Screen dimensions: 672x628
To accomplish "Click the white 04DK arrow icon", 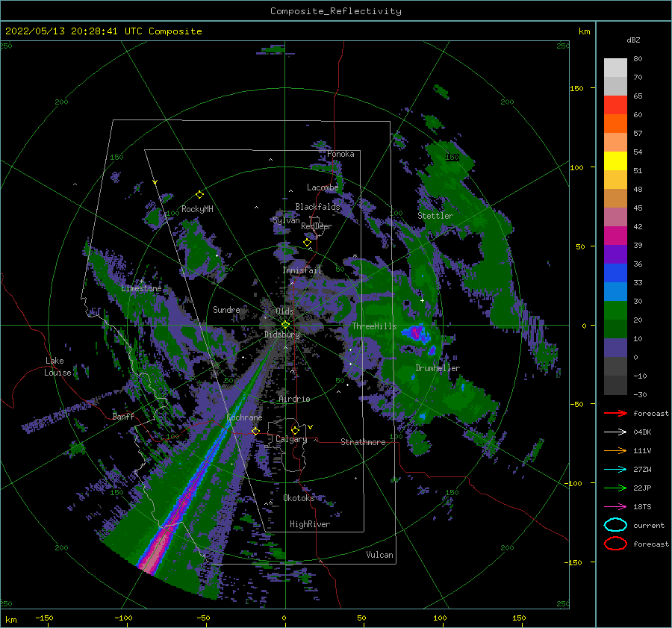I will click(615, 432).
